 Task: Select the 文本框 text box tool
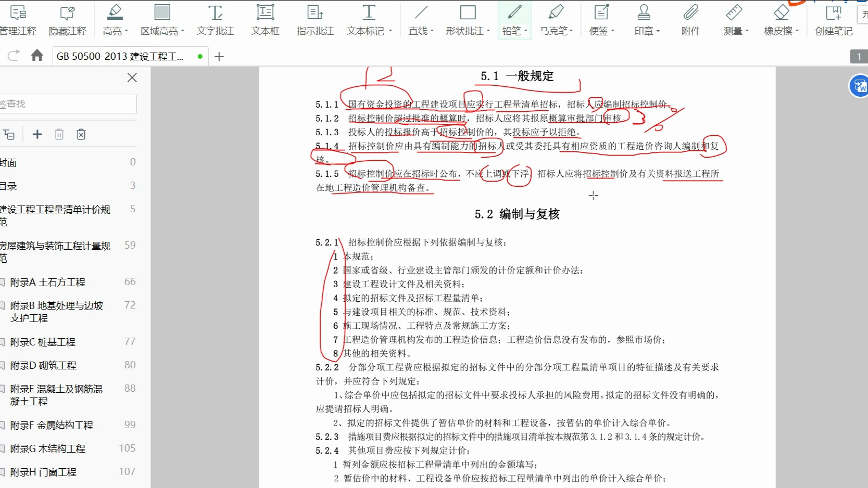tap(266, 20)
